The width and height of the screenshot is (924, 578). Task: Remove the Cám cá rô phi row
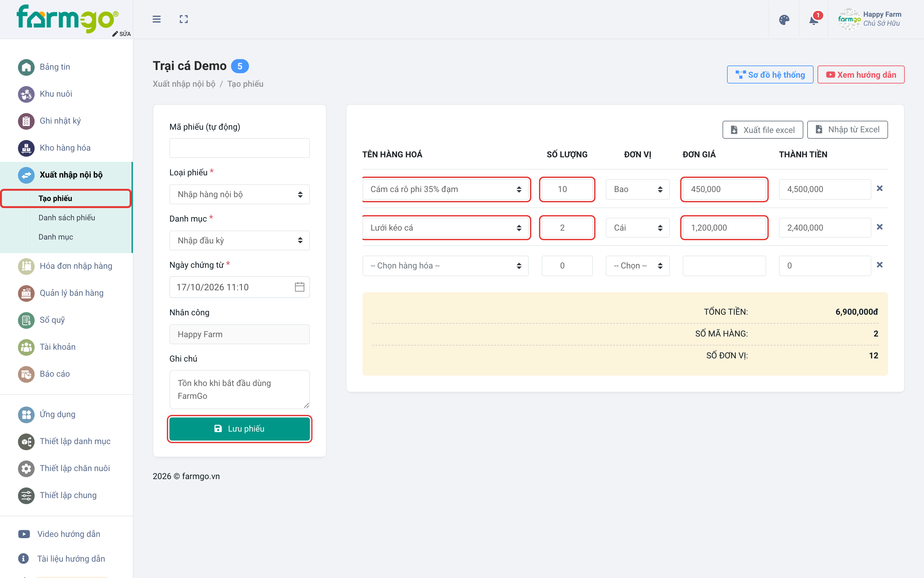point(880,188)
